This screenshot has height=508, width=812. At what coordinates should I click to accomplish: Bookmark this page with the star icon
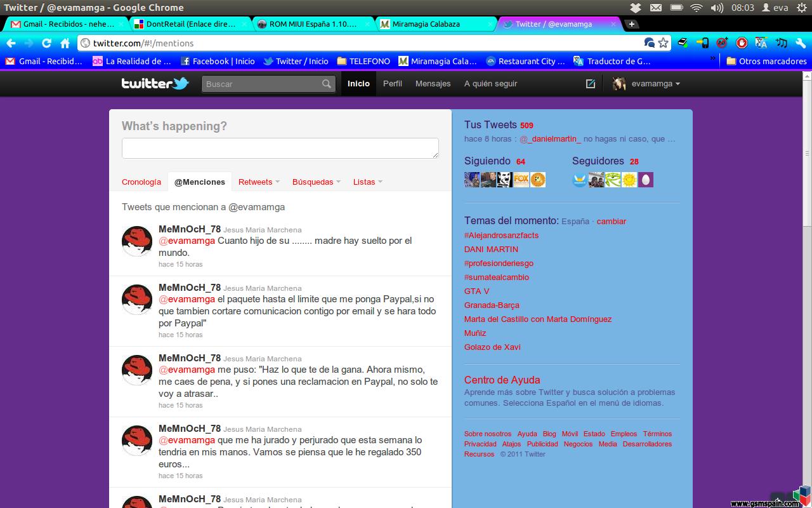pyautogui.click(x=663, y=43)
